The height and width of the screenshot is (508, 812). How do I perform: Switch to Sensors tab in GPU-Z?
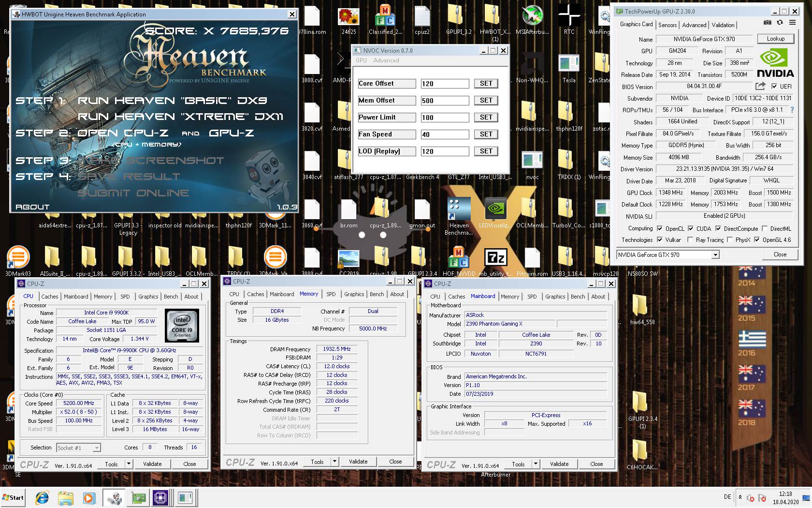coord(667,25)
